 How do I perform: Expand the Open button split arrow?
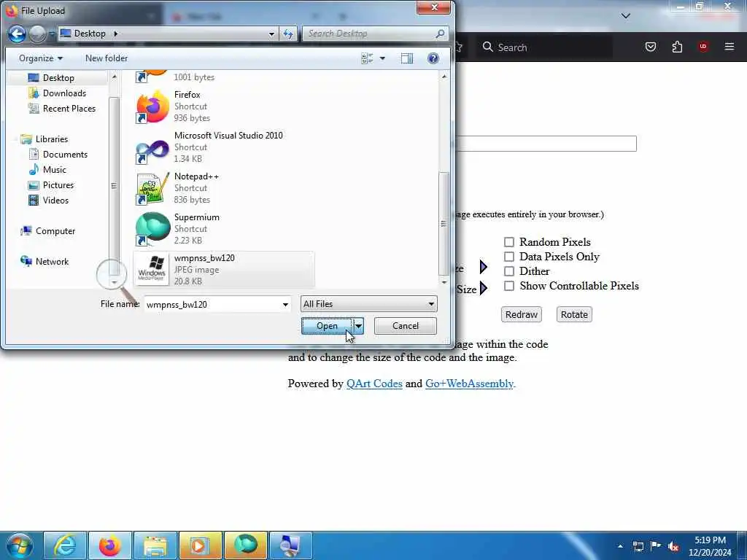358,326
